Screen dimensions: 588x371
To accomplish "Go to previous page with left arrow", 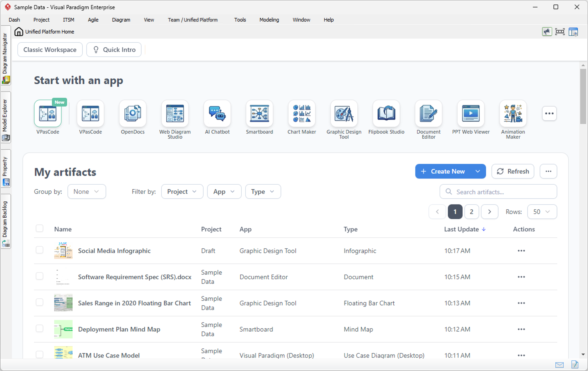I will click(x=437, y=212).
